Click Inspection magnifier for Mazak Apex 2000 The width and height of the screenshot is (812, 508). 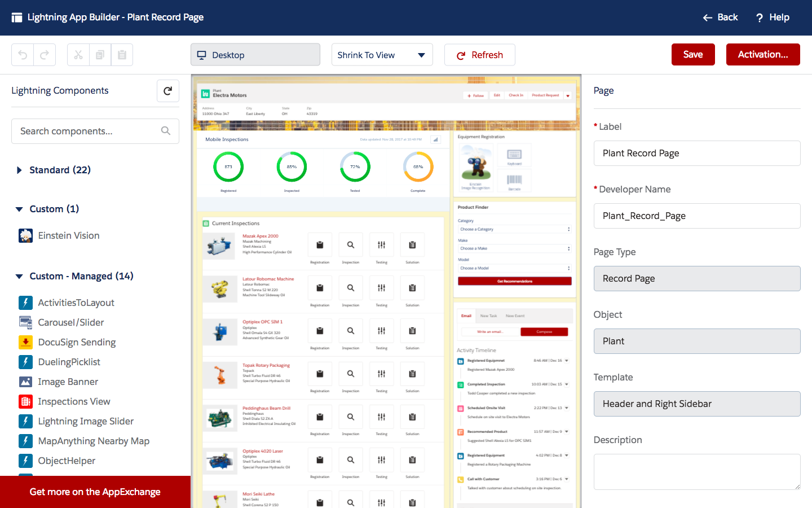[x=351, y=245]
